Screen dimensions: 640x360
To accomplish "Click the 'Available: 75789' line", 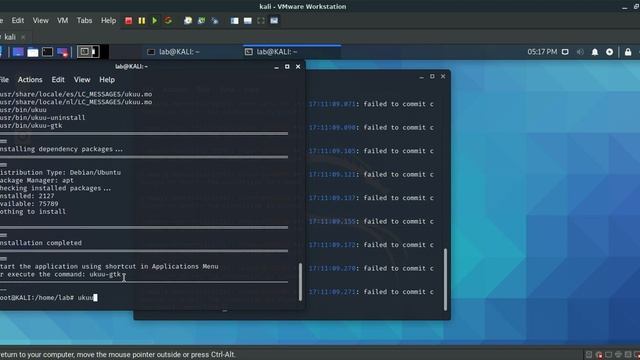I will point(29,204).
